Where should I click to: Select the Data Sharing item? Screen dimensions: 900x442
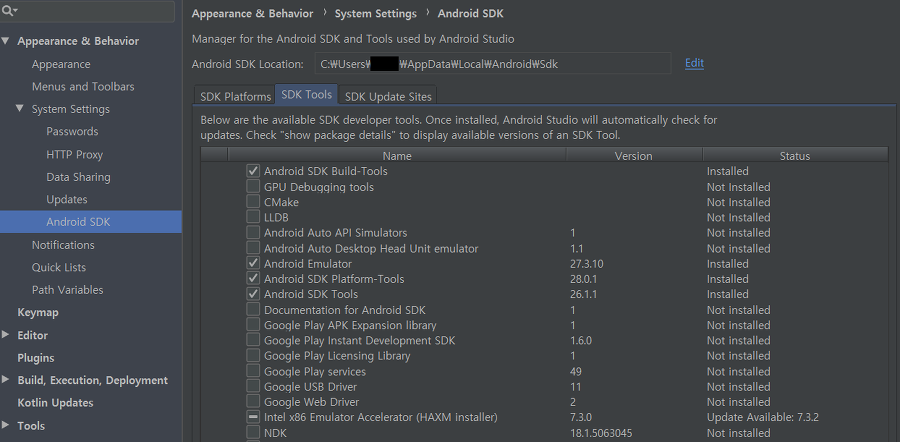tap(78, 177)
